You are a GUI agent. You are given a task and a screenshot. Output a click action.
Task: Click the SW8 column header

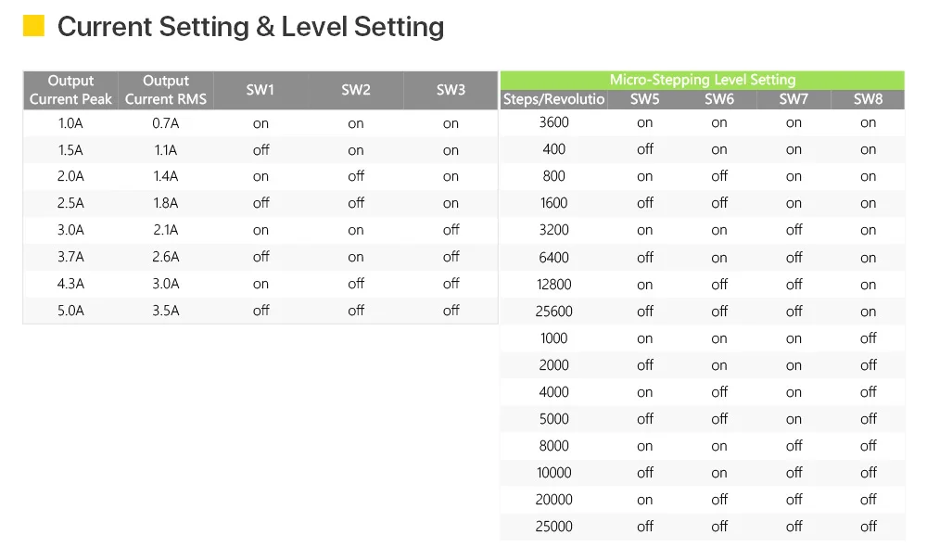868,99
